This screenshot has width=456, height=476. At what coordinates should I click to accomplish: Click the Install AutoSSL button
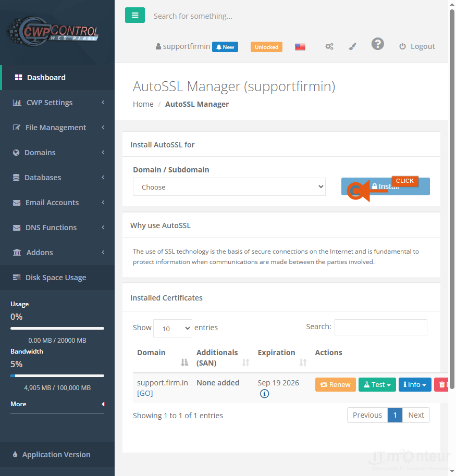(386, 186)
